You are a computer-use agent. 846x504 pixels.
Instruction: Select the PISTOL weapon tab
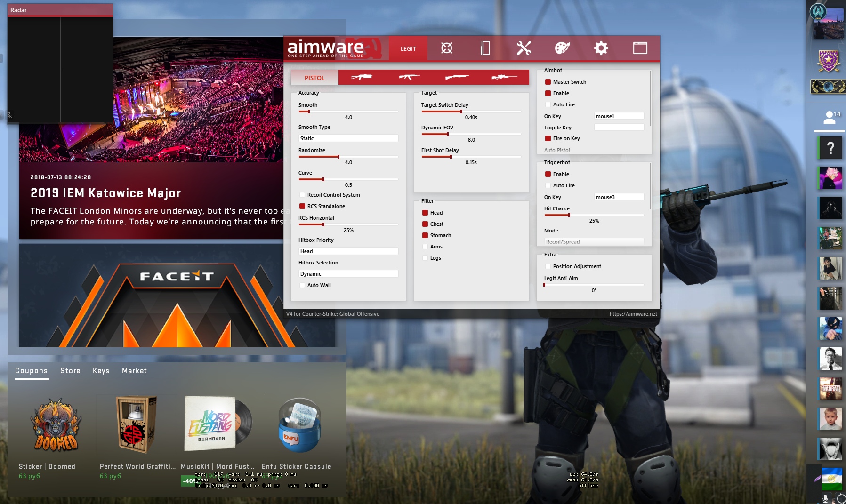tap(314, 78)
